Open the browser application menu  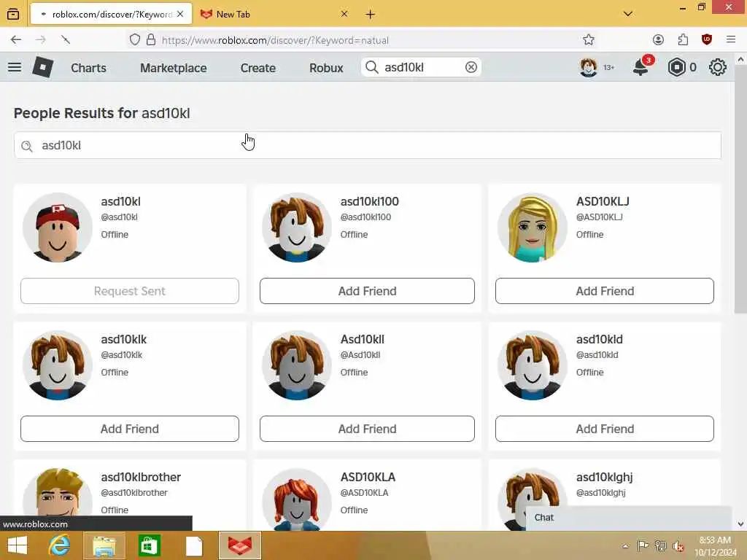(731, 39)
